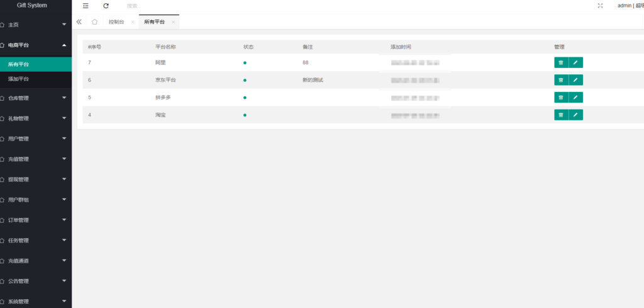Delete the 拼多多 platform row
644x308 pixels.
[x=560, y=98]
